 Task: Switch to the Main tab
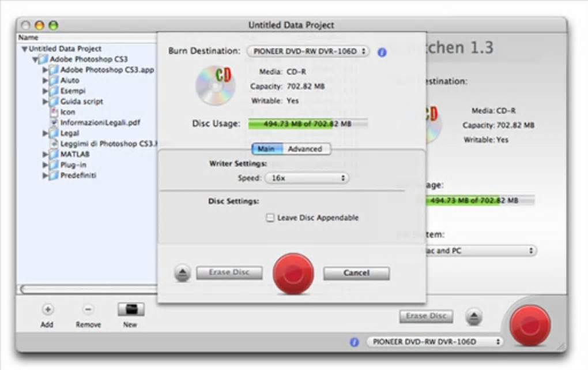[267, 149]
